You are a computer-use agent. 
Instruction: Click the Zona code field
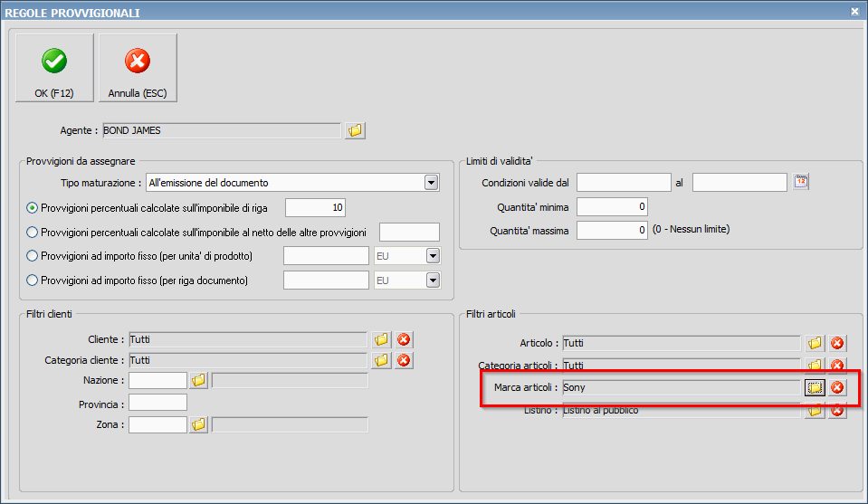coord(157,425)
